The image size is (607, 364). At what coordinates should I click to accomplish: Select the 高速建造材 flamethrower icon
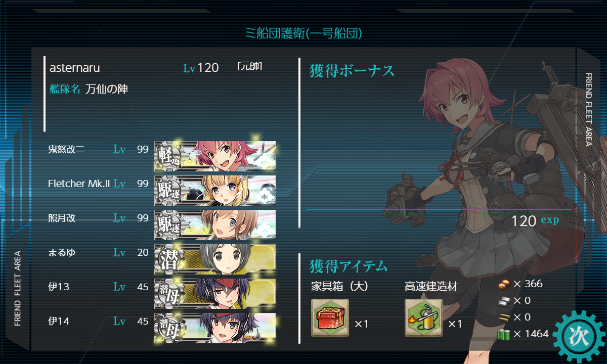(x=423, y=318)
